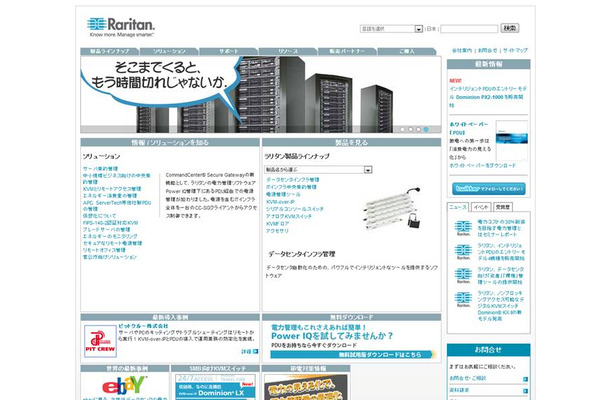
Task: Open the サポート navigation tab
Action: pos(229,51)
